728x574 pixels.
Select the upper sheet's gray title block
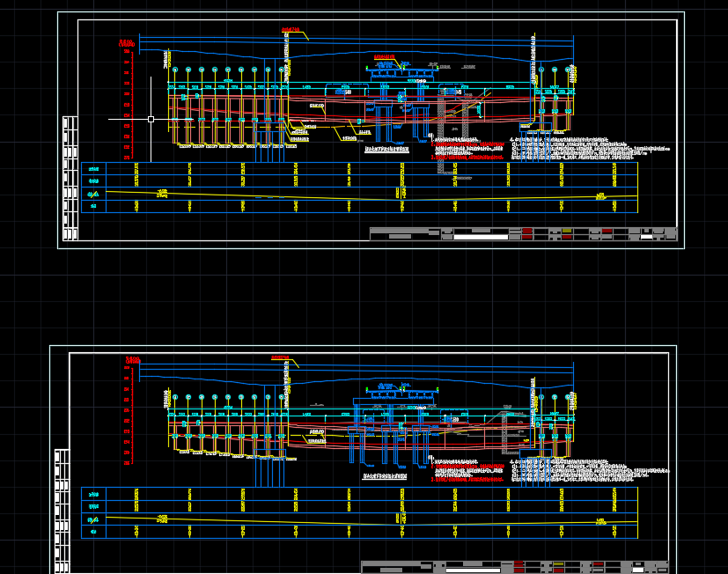pyautogui.click(x=523, y=233)
